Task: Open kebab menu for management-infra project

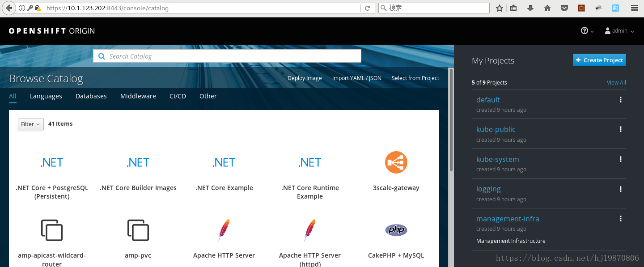Action: (620, 219)
